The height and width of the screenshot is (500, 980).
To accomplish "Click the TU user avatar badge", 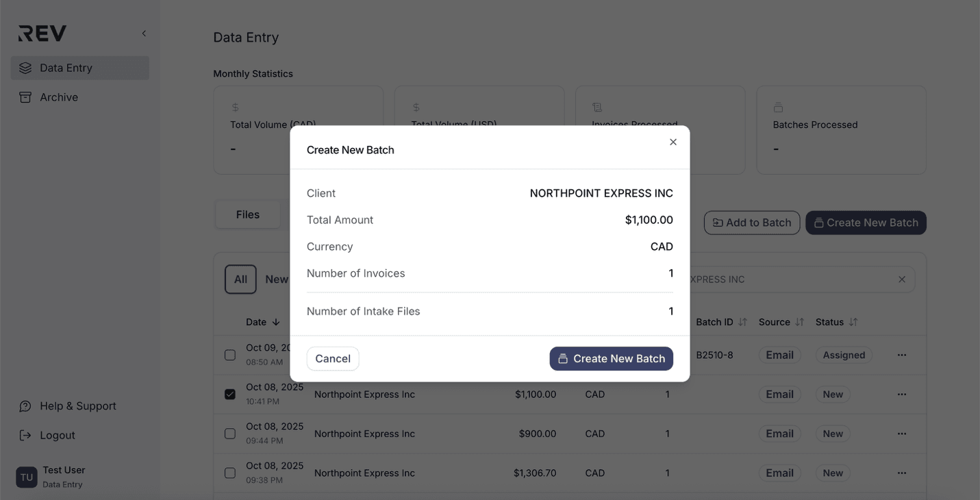I will [x=25, y=477].
